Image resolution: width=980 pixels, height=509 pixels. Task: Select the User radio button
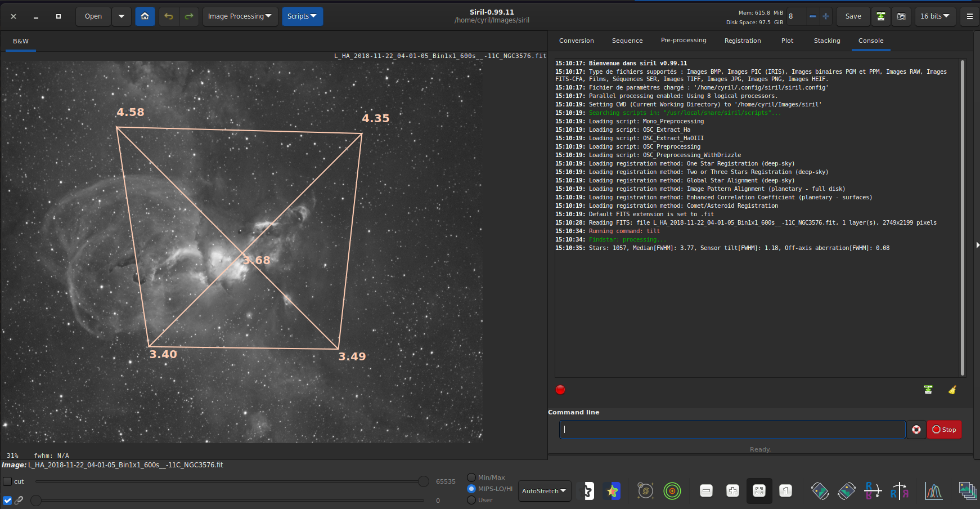471,500
